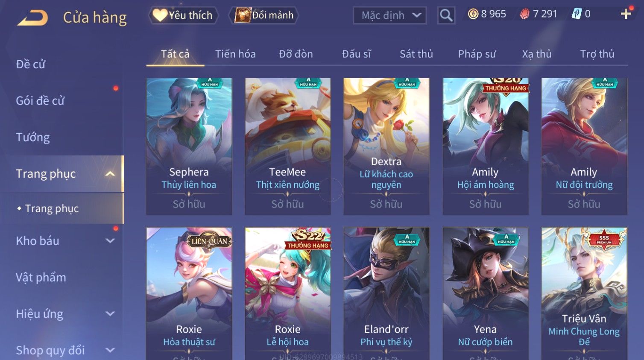This screenshot has height=360, width=644.
Task: Click the heart Yêu thích icon
Action: [160, 15]
